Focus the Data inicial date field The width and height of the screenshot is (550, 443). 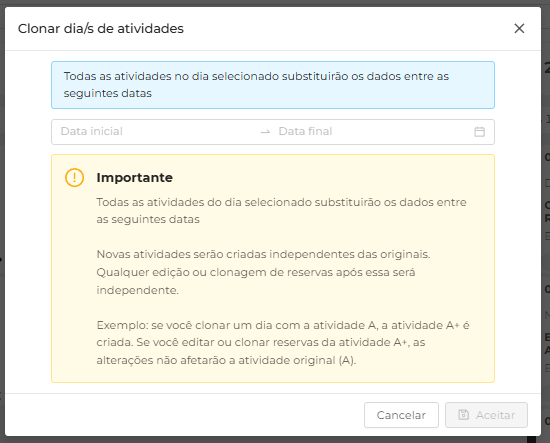click(156, 132)
